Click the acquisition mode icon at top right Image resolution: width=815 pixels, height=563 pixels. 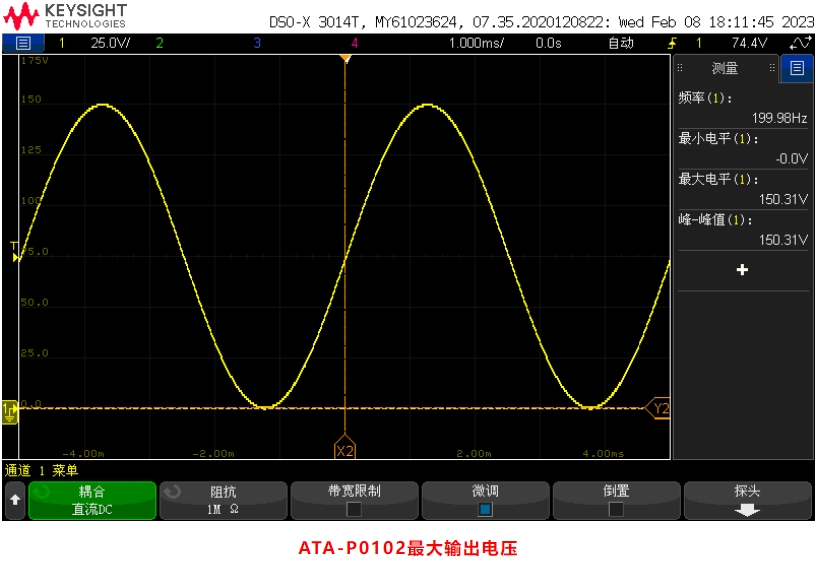[800, 43]
